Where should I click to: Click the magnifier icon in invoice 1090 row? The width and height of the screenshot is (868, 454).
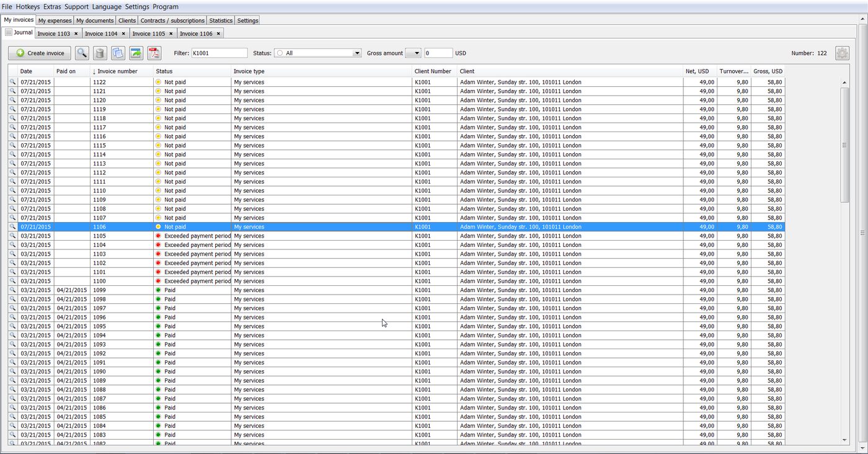(x=12, y=372)
